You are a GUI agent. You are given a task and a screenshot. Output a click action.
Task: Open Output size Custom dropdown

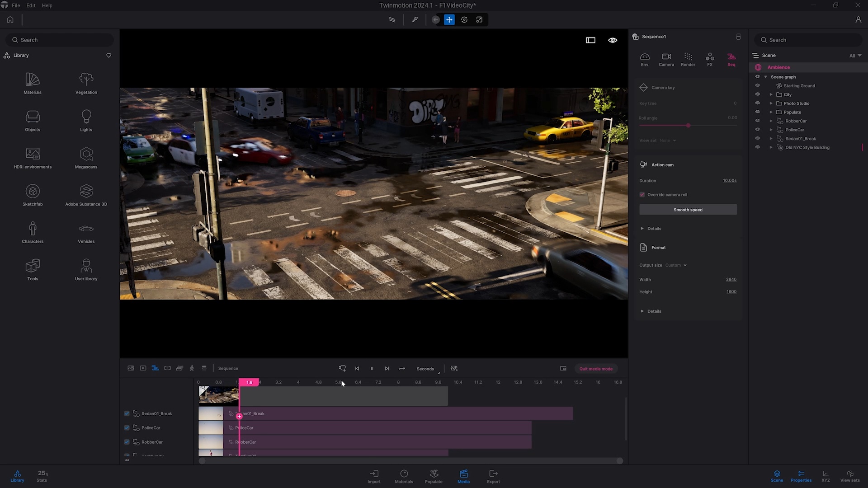[x=676, y=265]
